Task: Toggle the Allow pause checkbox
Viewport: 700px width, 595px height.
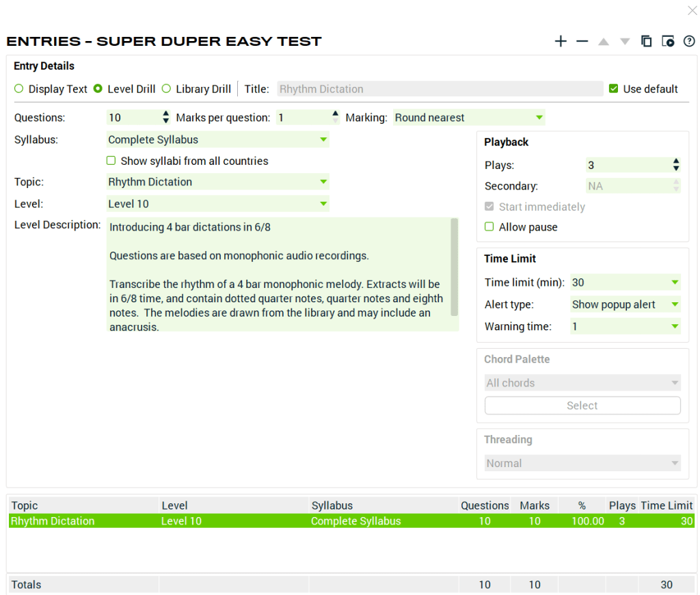Action: (489, 227)
